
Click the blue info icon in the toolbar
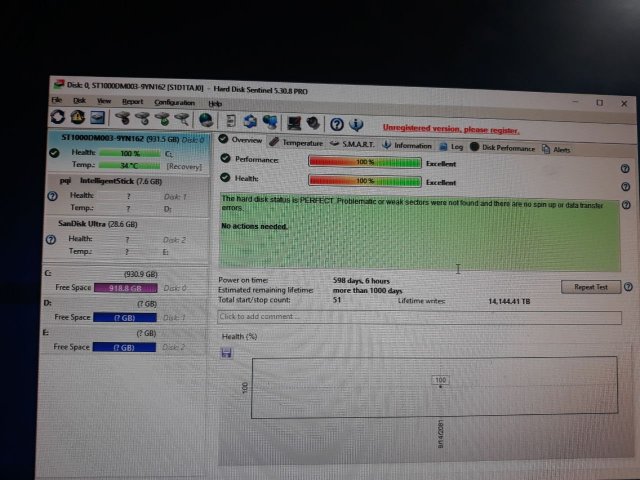(x=357, y=124)
